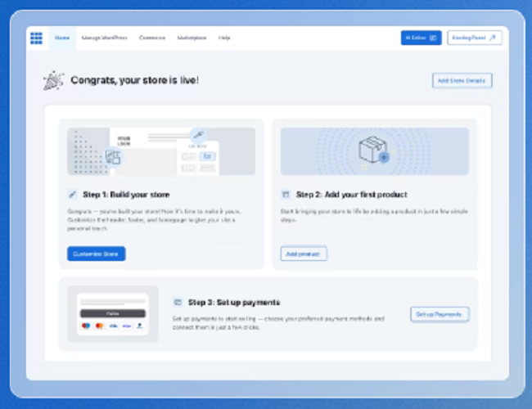Viewport: 532px width, 409px height.
Task: Click the Customize Store button
Action: coord(96,254)
